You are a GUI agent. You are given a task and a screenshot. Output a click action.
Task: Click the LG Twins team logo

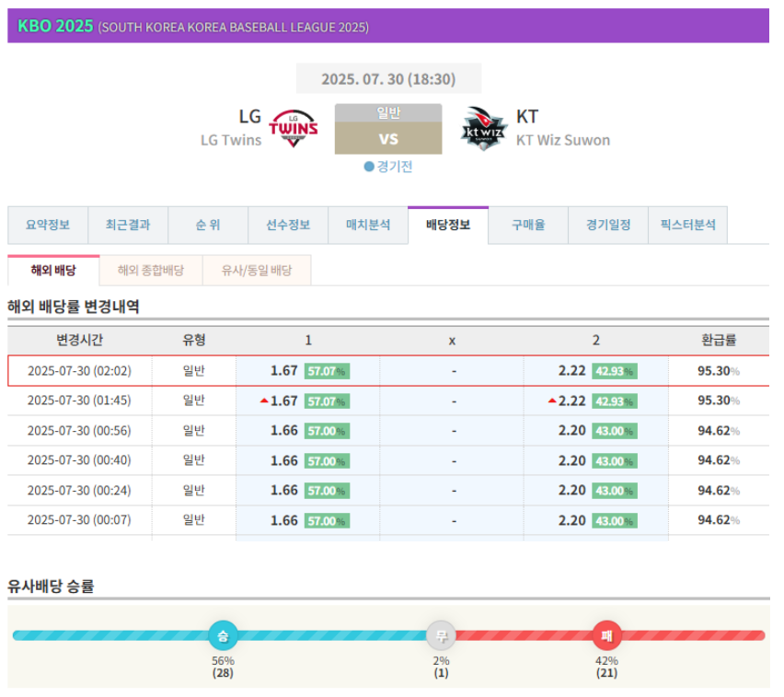[x=293, y=128]
